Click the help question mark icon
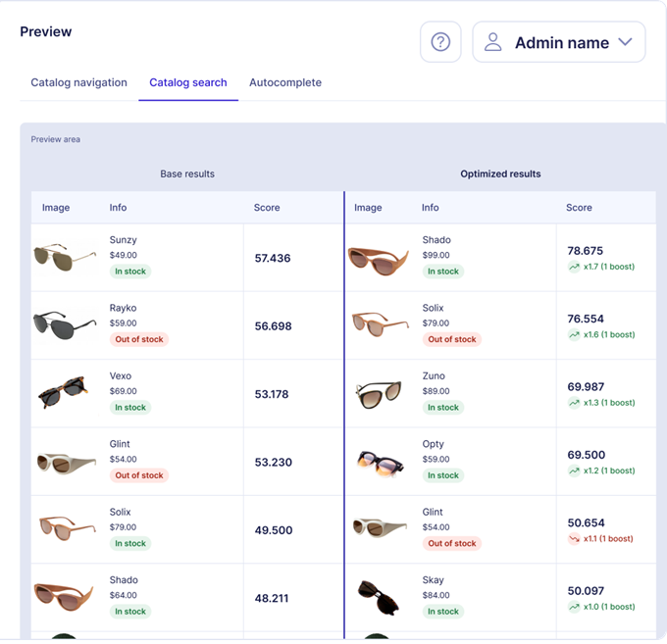 [x=440, y=42]
